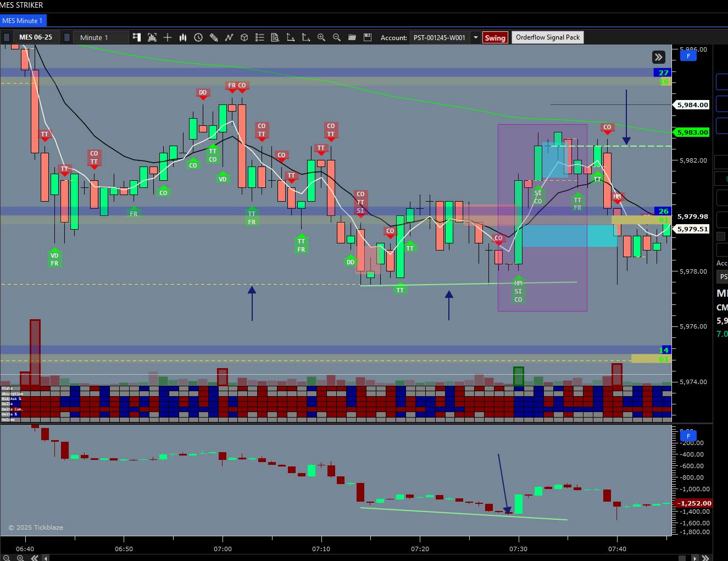
Task: Activate the crosshair cursor tool
Action: tap(168, 37)
